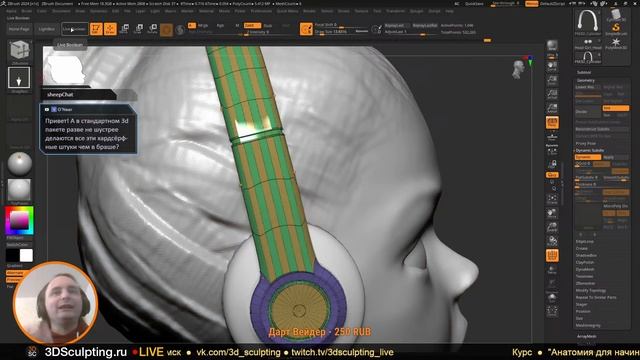Toggle the Dynamic subdivision button

[x=588, y=157]
